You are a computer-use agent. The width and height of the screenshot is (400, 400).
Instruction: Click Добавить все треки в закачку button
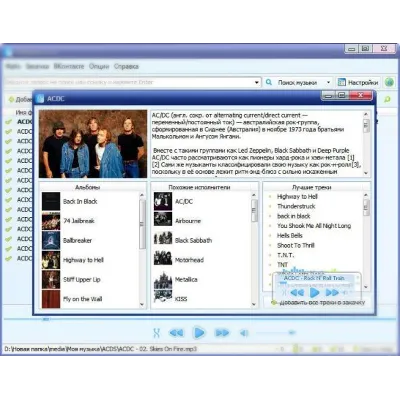point(318,303)
